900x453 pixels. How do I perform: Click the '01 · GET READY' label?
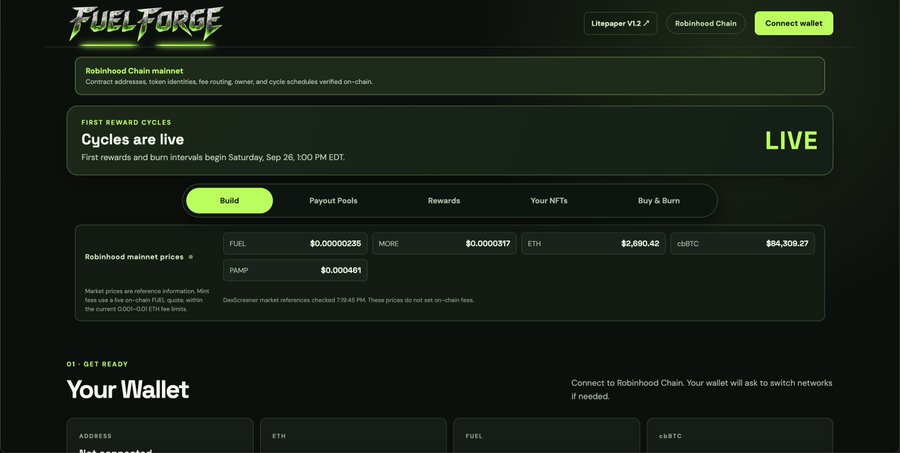pos(97,364)
